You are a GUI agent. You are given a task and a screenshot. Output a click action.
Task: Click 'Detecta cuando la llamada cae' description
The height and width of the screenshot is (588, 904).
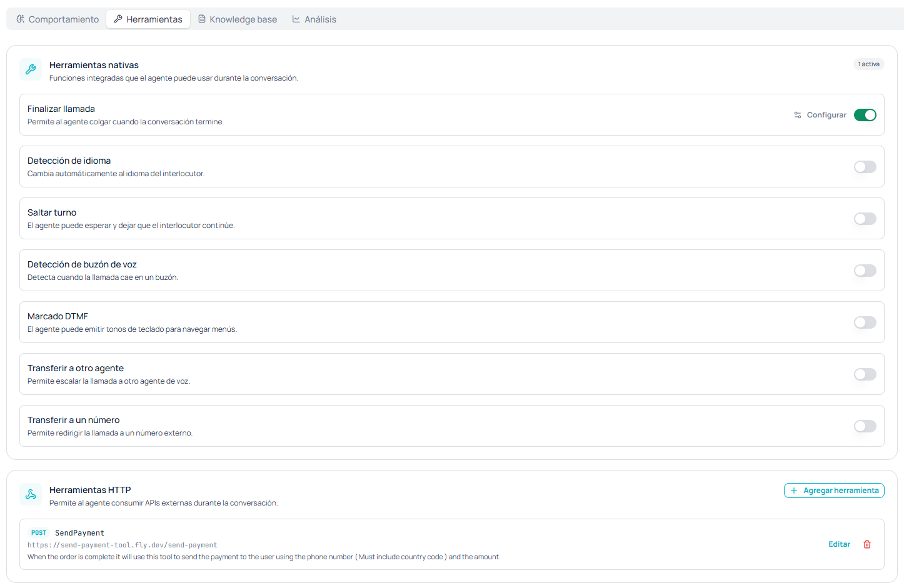[103, 277]
